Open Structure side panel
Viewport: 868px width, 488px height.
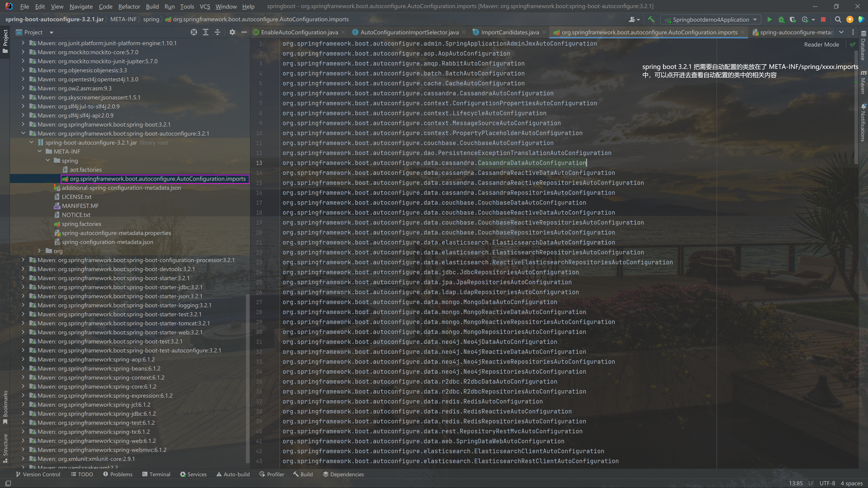click(x=5, y=449)
